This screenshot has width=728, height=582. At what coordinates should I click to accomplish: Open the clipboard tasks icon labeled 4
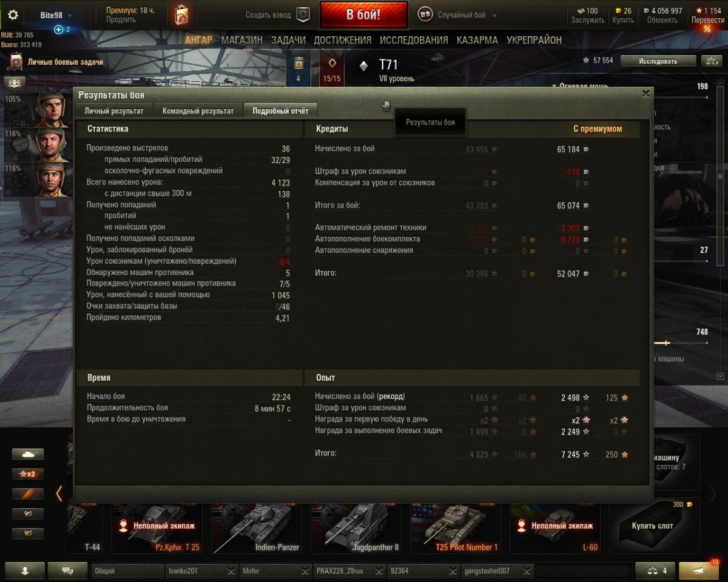point(298,68)
